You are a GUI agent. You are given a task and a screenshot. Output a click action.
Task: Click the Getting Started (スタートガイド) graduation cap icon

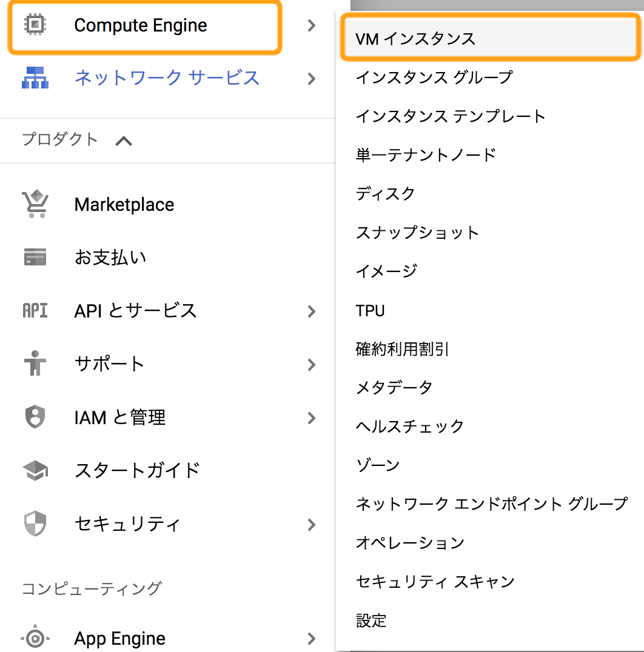[x=35, y=470]
